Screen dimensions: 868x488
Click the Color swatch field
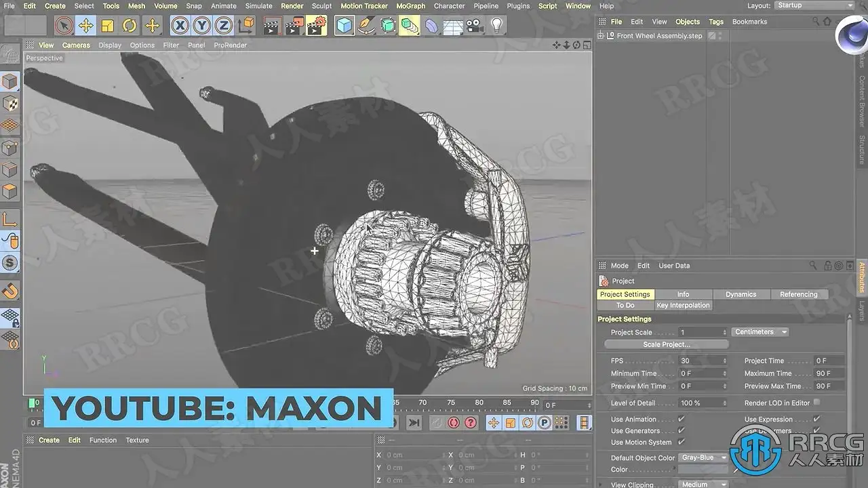pos(703,470)
